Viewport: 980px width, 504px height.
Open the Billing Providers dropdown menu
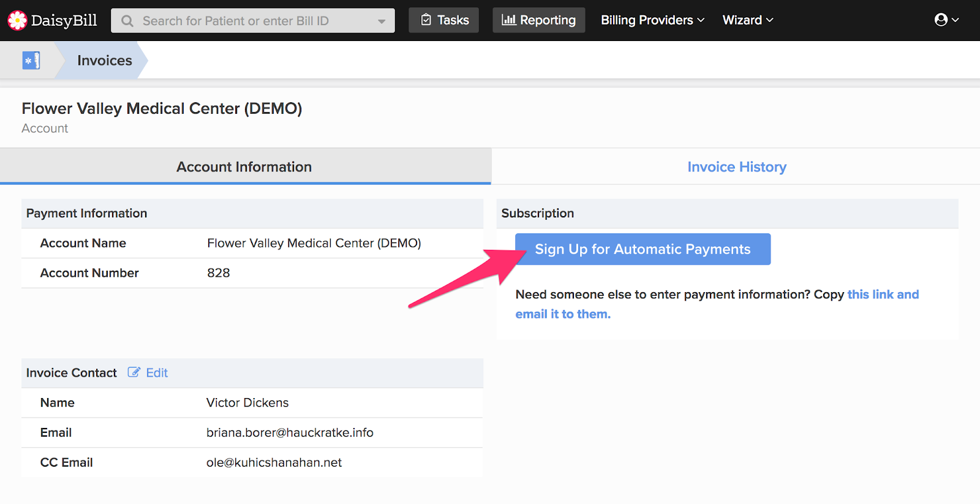point(652,20)
